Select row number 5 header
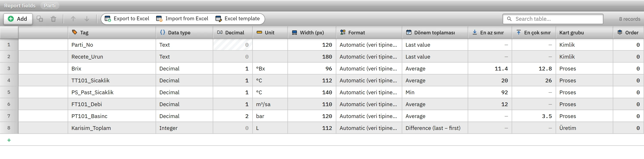This screenshot has height=159, width=644. click(9, 92)
